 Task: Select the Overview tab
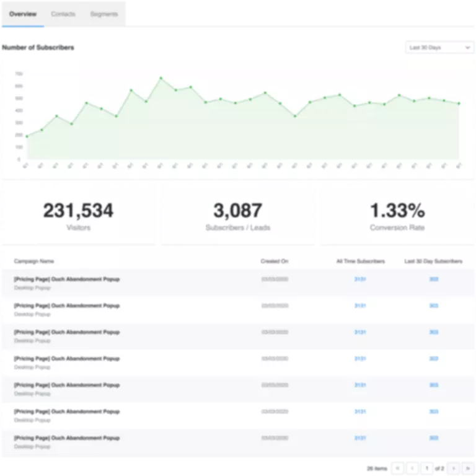23,14
